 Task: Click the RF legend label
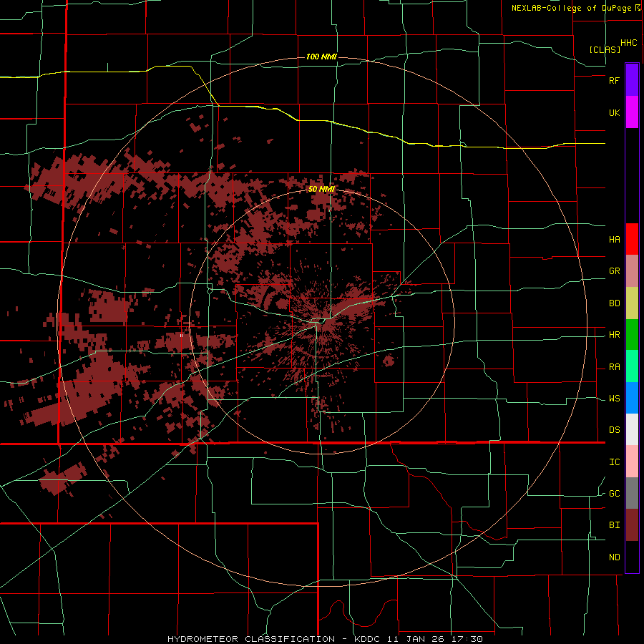(614, 80)
